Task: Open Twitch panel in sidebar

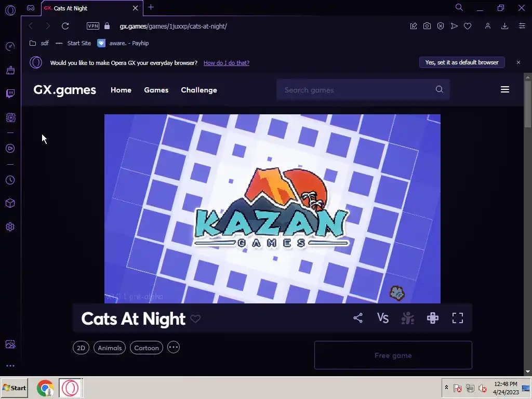Action: click(10, 94)
